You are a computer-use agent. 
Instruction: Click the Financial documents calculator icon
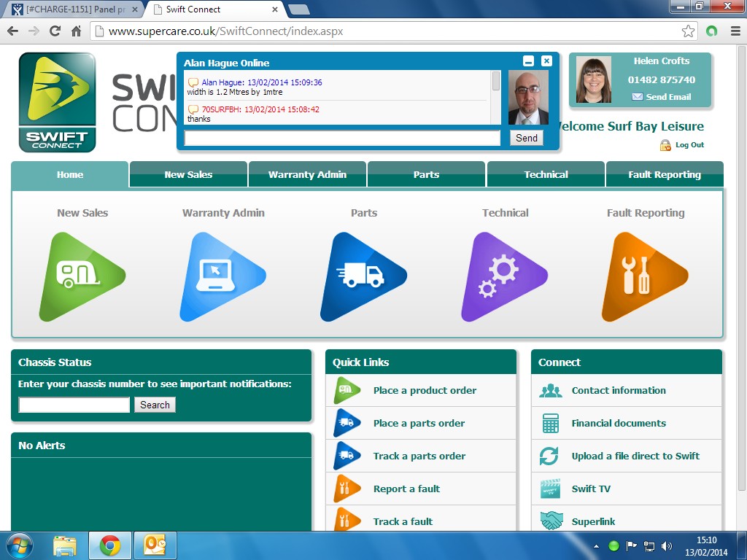point(551,423)
